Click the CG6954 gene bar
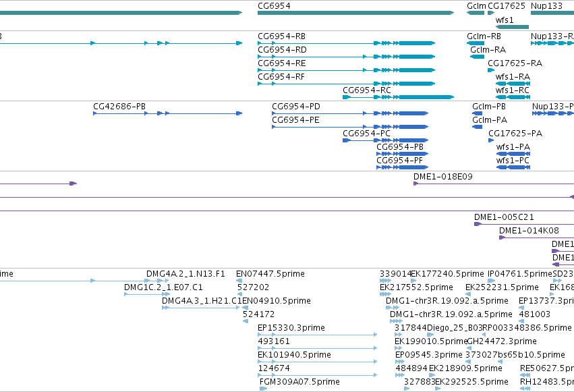Viewport: 574px width, 392px height. (356, 13)
